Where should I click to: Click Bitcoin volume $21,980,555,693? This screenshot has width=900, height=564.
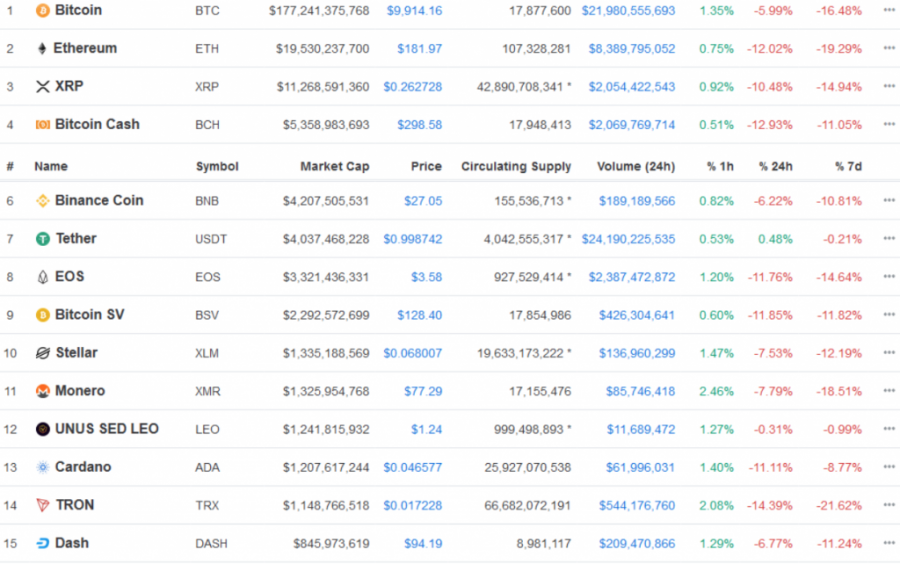point(629,11)
